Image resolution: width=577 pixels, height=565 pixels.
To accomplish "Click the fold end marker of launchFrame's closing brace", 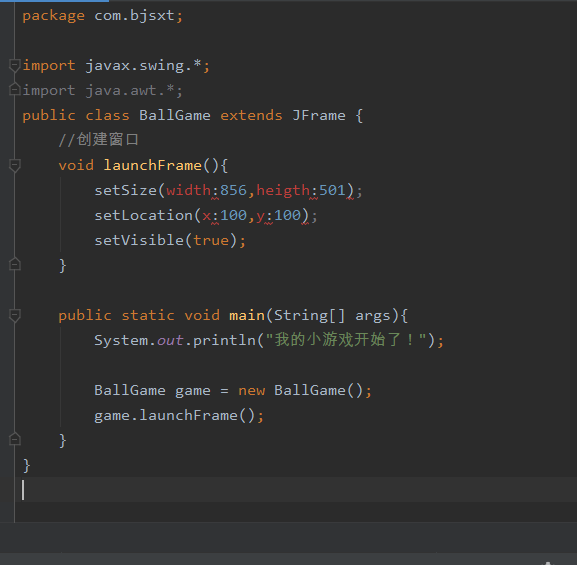I will click(14, 264).
